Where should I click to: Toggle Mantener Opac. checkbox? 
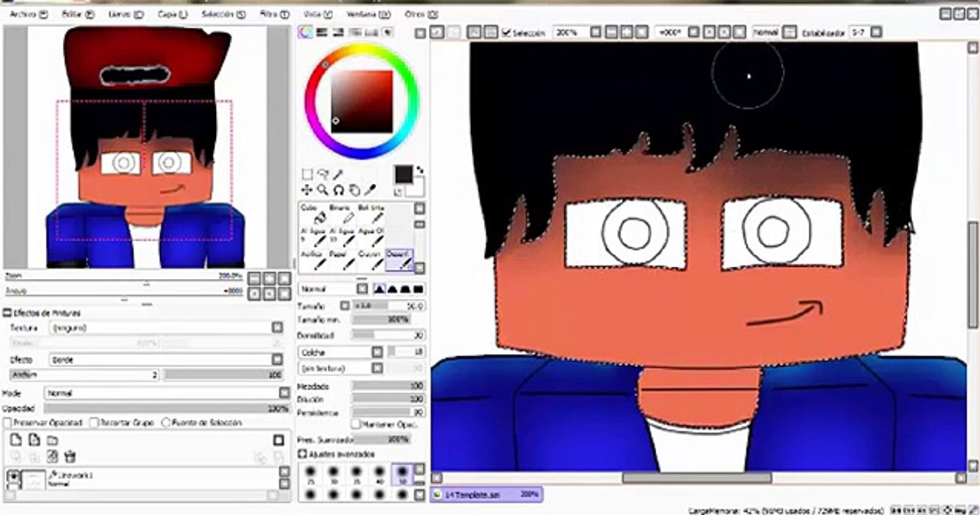(356, 426)
